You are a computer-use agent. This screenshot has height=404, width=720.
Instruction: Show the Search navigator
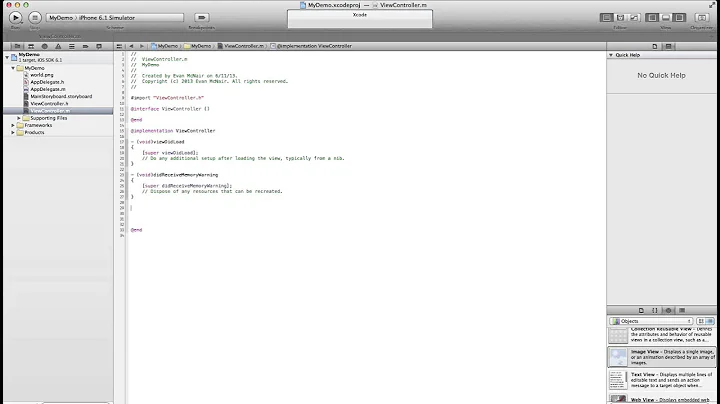click(x=45, y=46)
